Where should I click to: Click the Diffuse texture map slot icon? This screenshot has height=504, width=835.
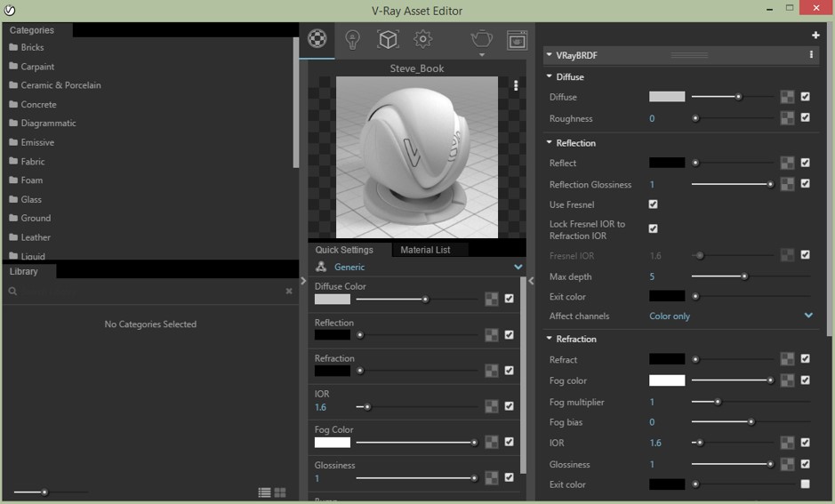[x=787, y=97]
